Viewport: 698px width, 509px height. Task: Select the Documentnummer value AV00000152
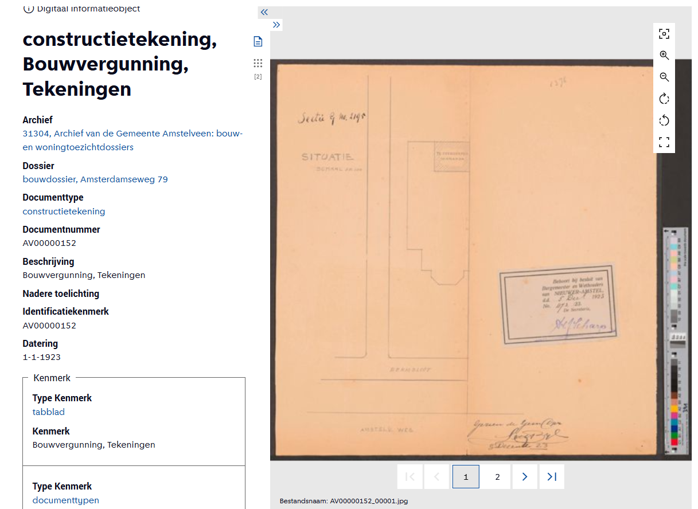(49, 243)
